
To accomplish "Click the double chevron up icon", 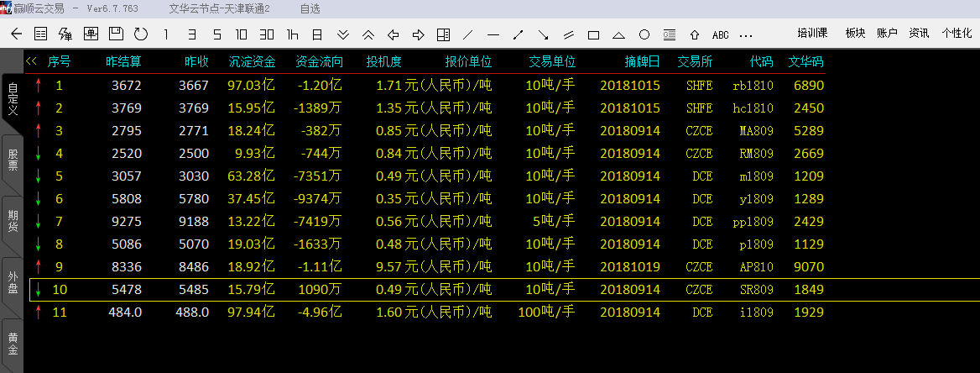I will click(x=368, y=34).
